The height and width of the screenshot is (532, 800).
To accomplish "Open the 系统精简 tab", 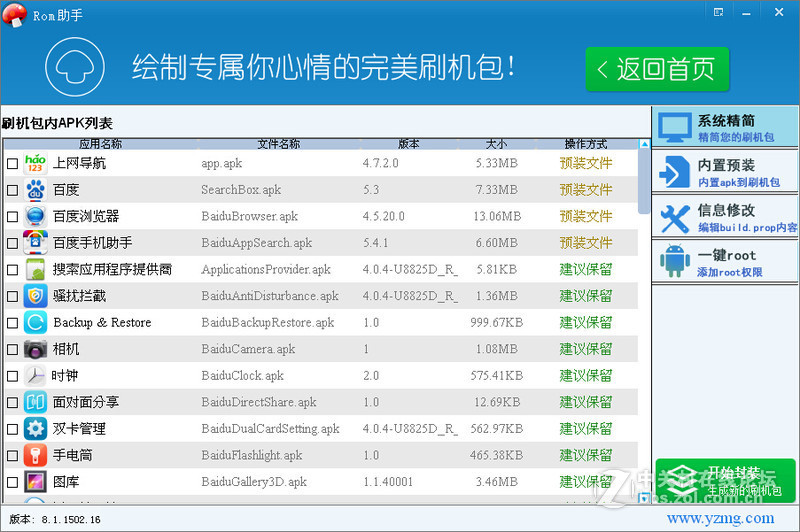I will [725, 127].
